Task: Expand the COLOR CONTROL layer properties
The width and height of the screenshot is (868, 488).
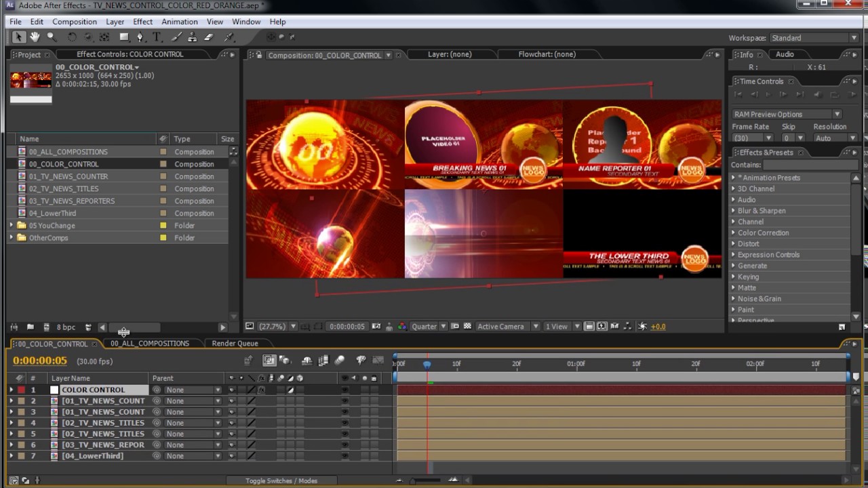Action: tap(11, 390)
